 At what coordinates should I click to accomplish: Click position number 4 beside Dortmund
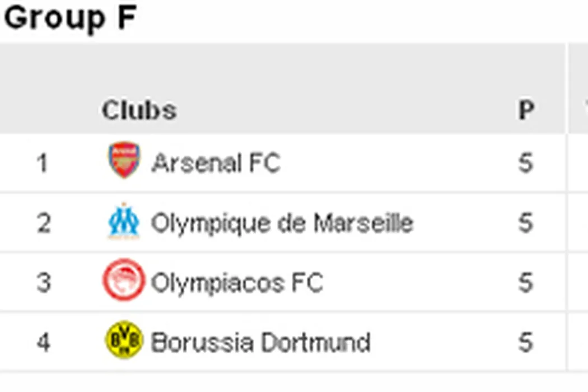pyautogui.click(x=44, y=342)
